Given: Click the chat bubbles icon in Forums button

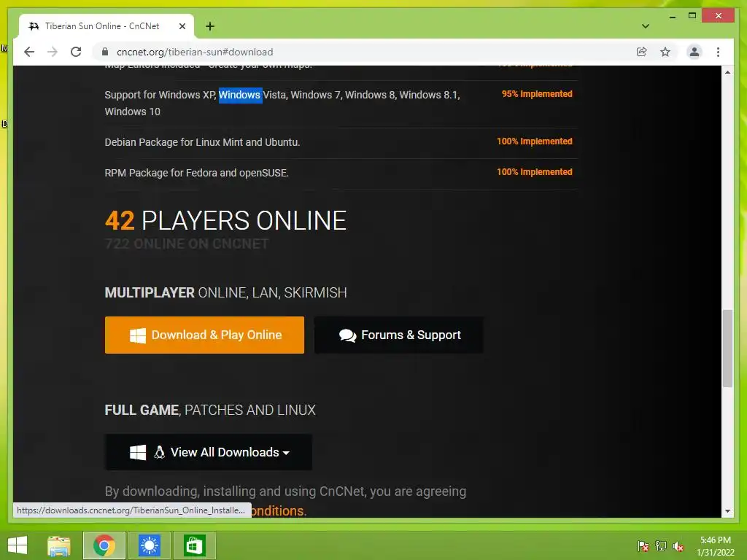Looking at the screenshot, I should coord(347,335).
